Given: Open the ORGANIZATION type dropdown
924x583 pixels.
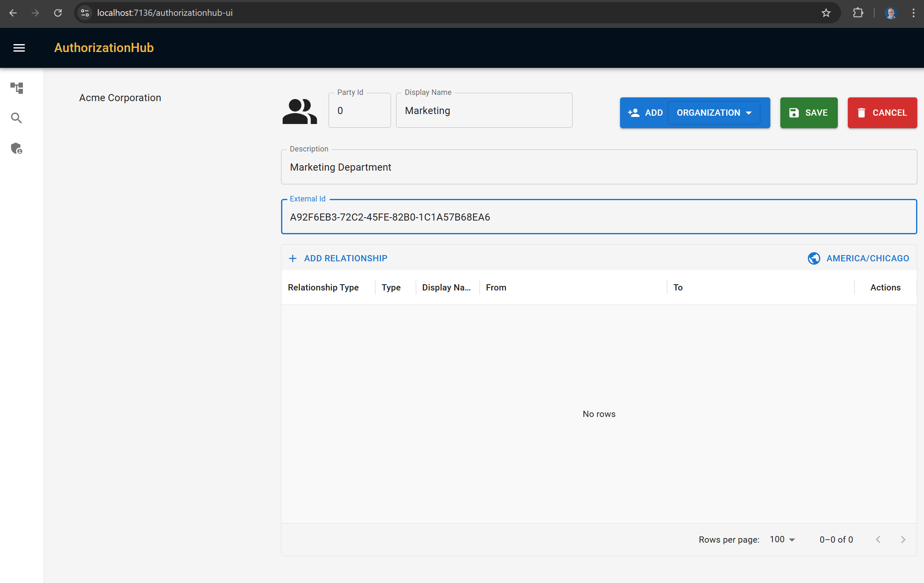Looking at the screenshot, I should tap(714, 113).
